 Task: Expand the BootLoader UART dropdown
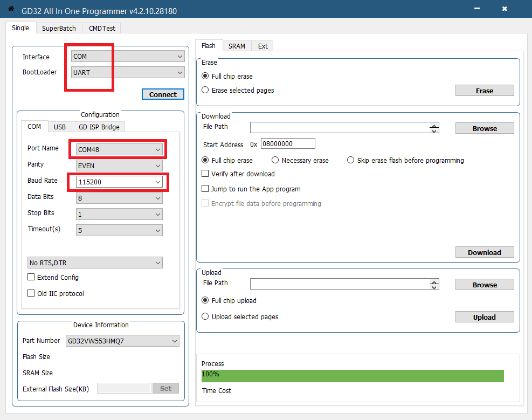click(128, 72)
